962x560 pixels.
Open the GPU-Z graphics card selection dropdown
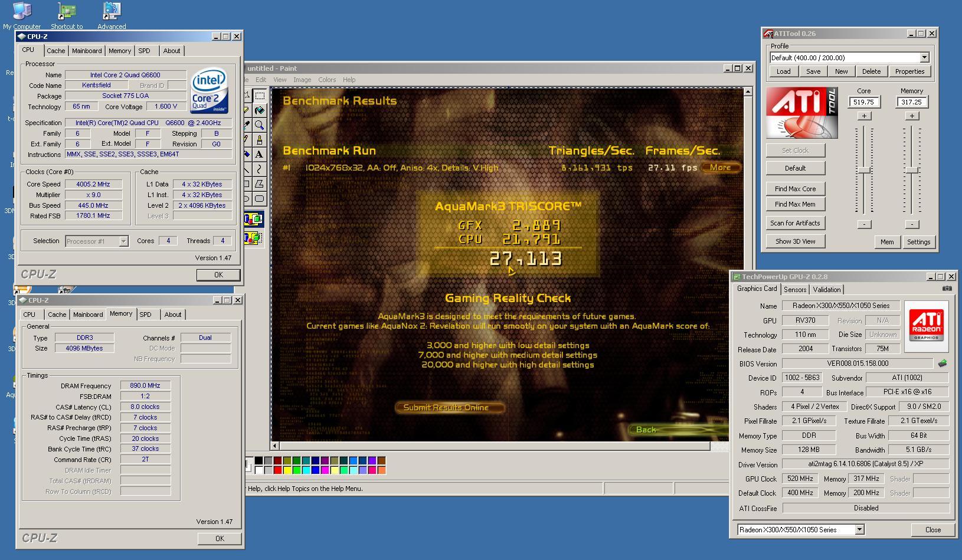pos(859,529)
